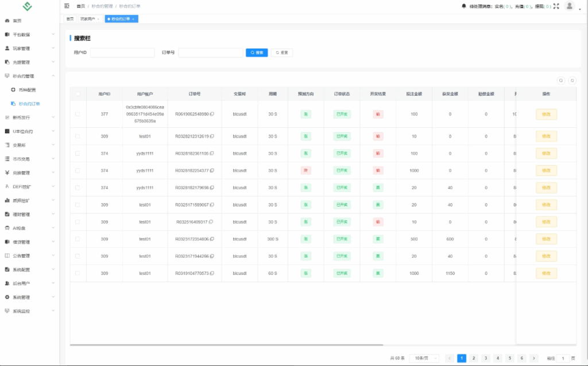Focus the 用户ID search field
Screen dimensions: 588x366
pos(122,53)
